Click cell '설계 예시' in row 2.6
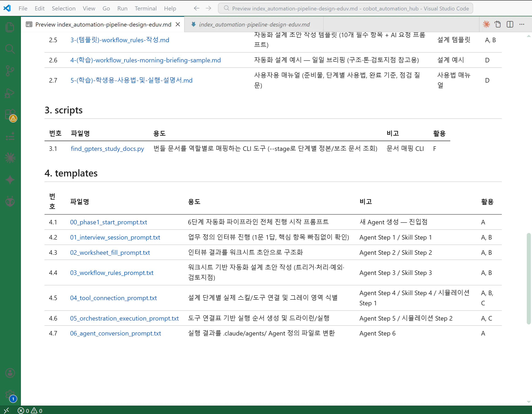Screen dimensions: 532x414 451,60
